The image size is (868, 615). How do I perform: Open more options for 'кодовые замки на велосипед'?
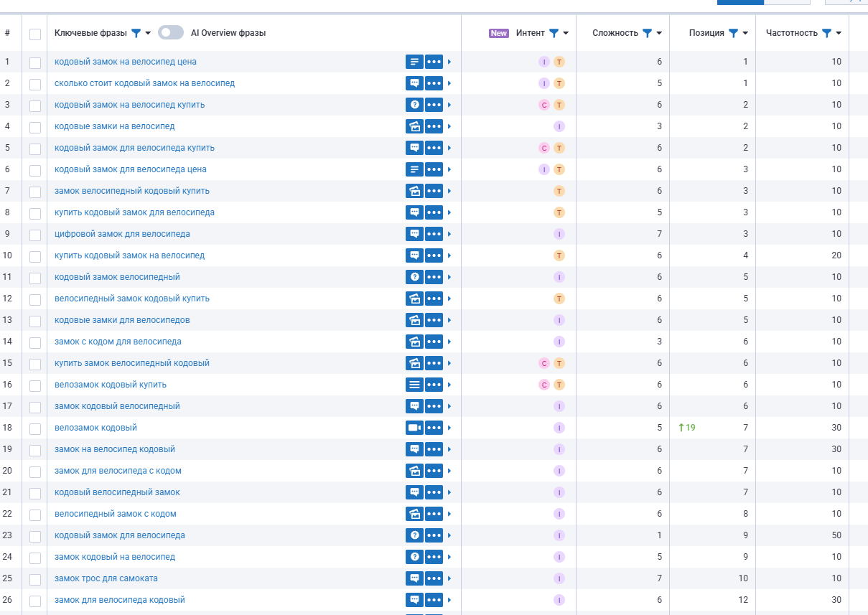click(434, 126)
